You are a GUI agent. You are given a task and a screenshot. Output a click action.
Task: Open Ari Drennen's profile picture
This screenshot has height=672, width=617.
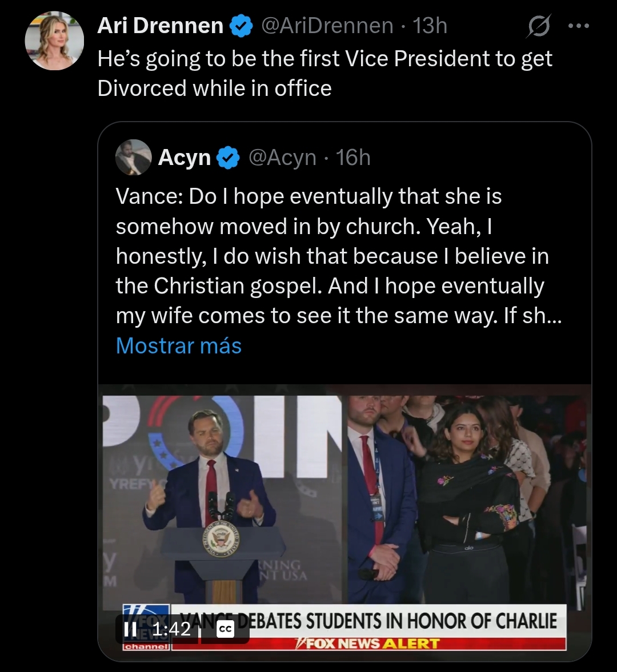pos(54,41)
